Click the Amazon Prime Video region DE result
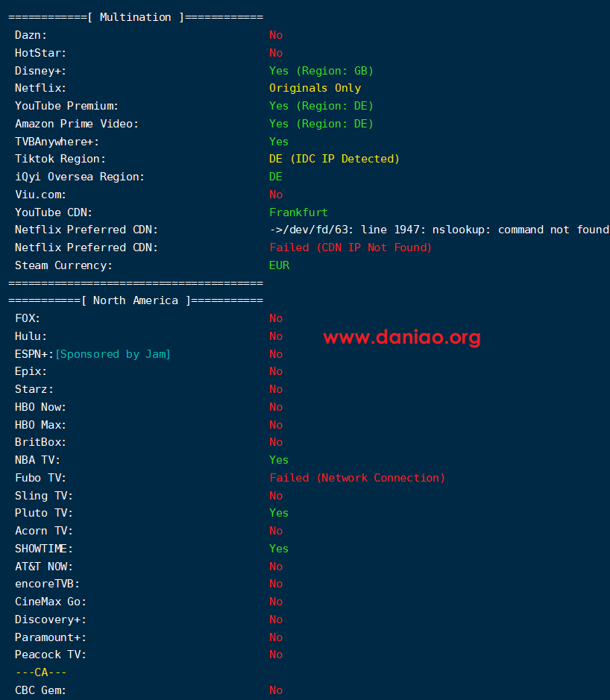The height and width of the screenshot is (700, 610). click(x=321, y=124)
